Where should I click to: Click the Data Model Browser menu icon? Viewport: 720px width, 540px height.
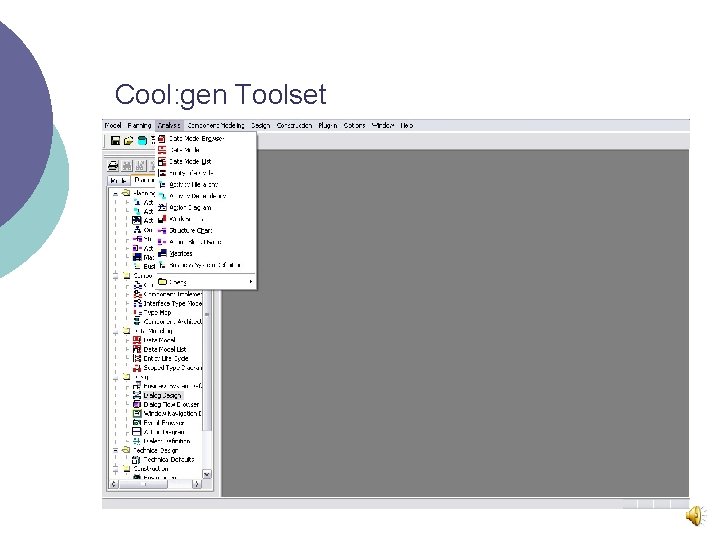coord(162,138)
